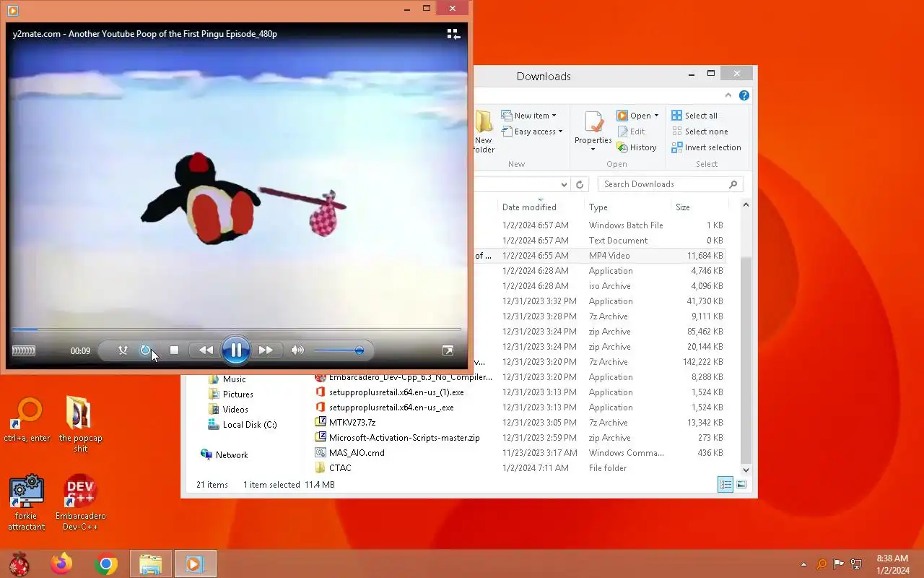Open the Action Center flag icon
Screen dimensions: 924x578
click(839, 564)
